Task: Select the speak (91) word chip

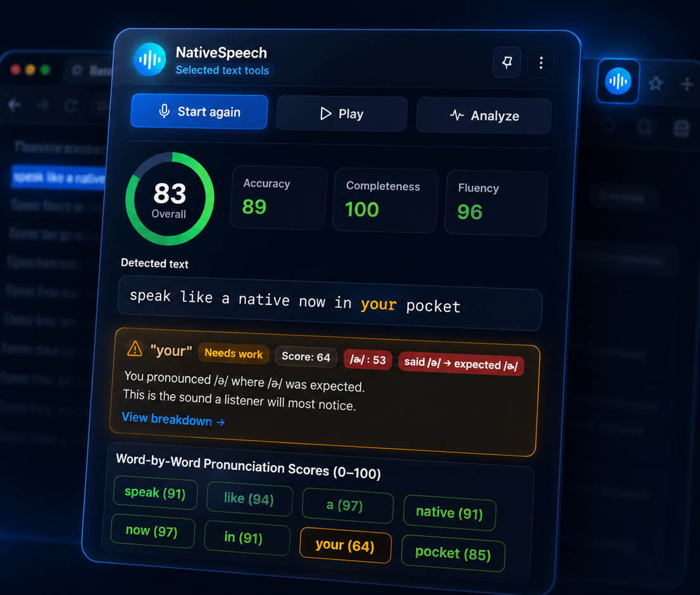Action: point(155,493)
